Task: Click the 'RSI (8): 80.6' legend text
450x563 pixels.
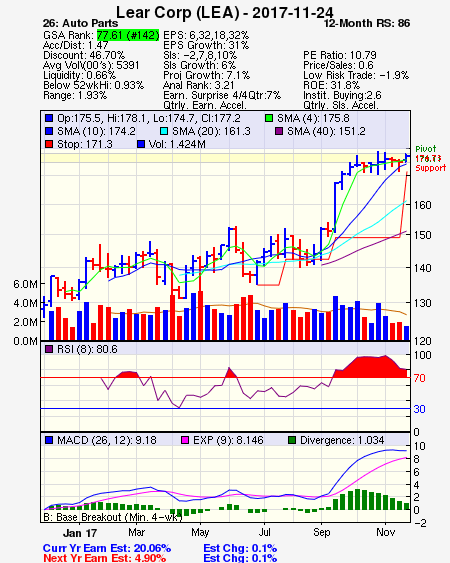Action: [x=87, y=349]
